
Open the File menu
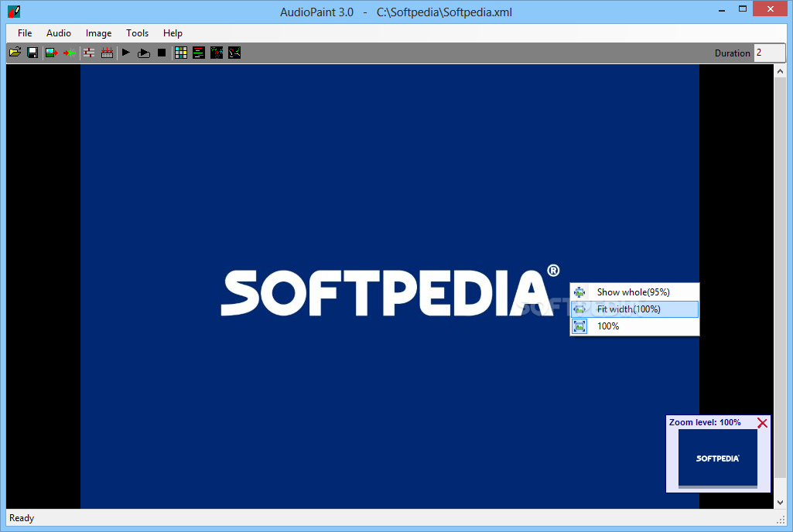click(x=25, y=33)
